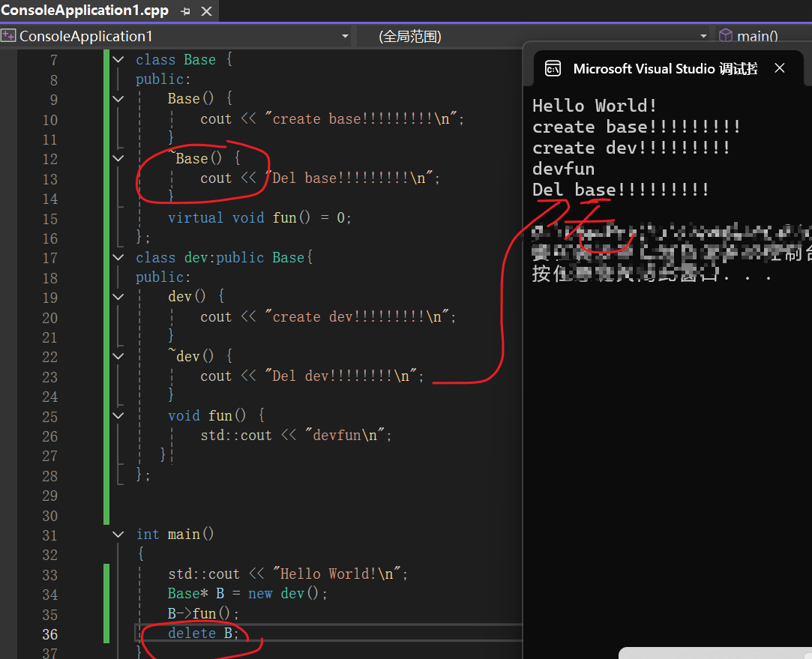Viewport: 812px width, 659px height.
Task: Click on 'Base* B = new dev();' line
Action: [247, 593]
